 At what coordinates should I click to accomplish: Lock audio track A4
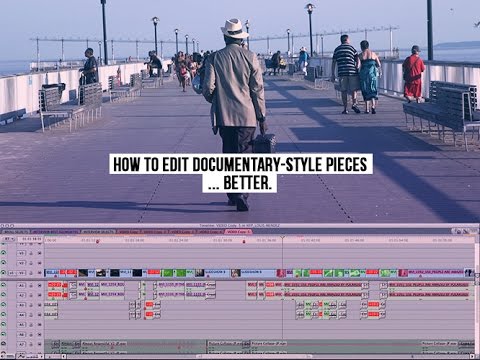31,315
